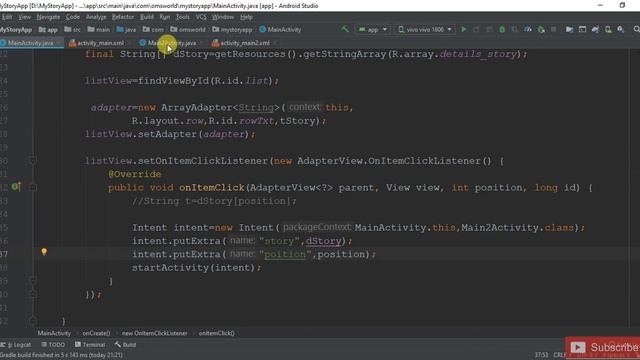
Task: Switch to the activity_main2.xml tab
Action: 244,43
